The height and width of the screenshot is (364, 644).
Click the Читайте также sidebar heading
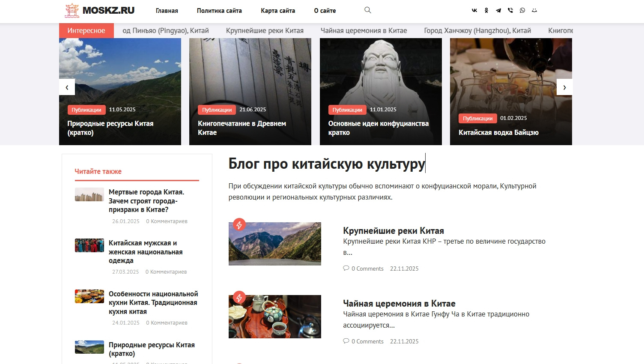coord(98,171)
